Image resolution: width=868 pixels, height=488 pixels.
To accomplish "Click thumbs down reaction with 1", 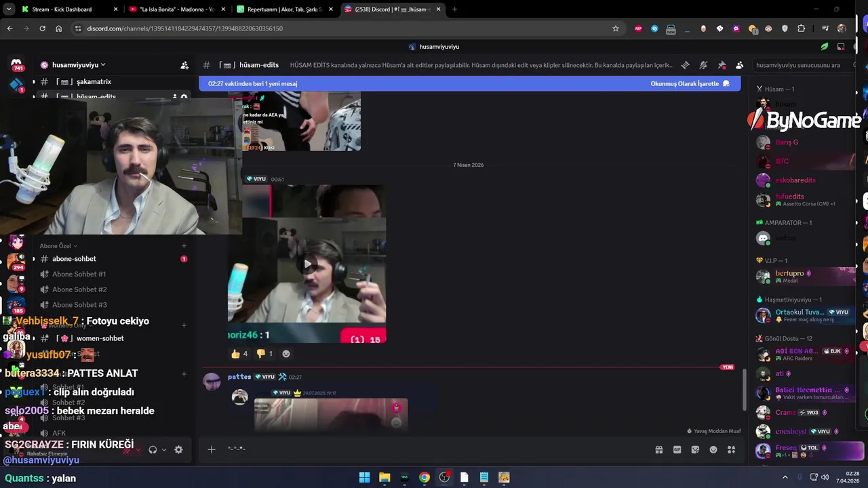I will click(264, 354).
